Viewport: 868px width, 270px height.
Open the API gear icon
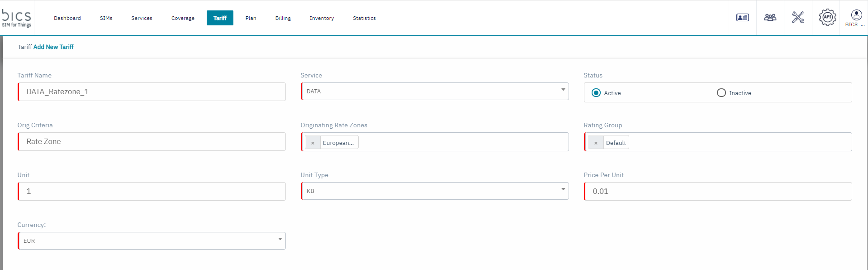[x=827, y=18]
